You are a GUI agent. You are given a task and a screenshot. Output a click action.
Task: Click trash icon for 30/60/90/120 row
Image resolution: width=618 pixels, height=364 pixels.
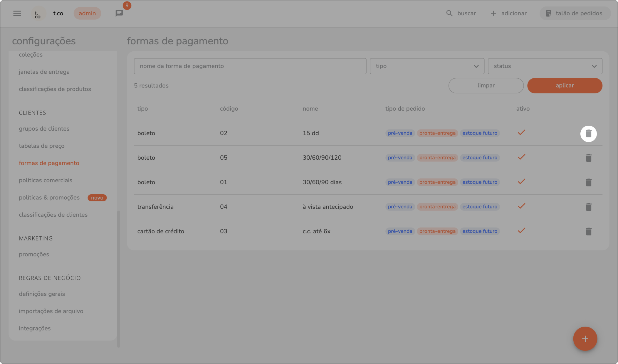point(588,158)
